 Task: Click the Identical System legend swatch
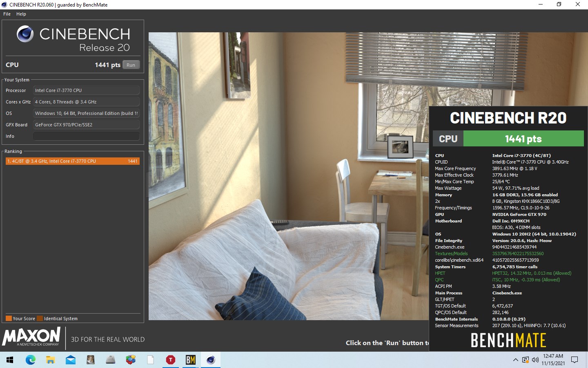pos(40,319)
